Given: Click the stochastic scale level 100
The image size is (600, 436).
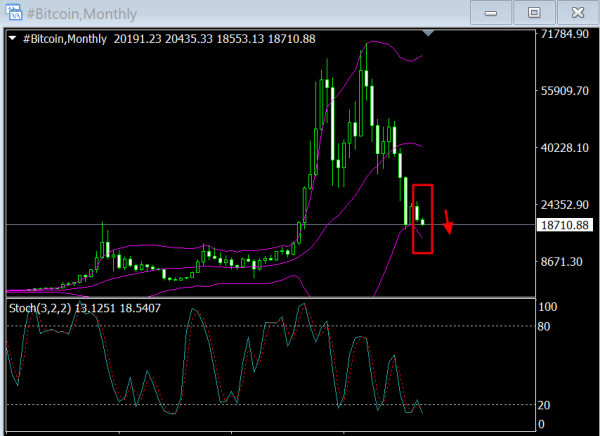Looking at the screenshot, I should point(548,307).
